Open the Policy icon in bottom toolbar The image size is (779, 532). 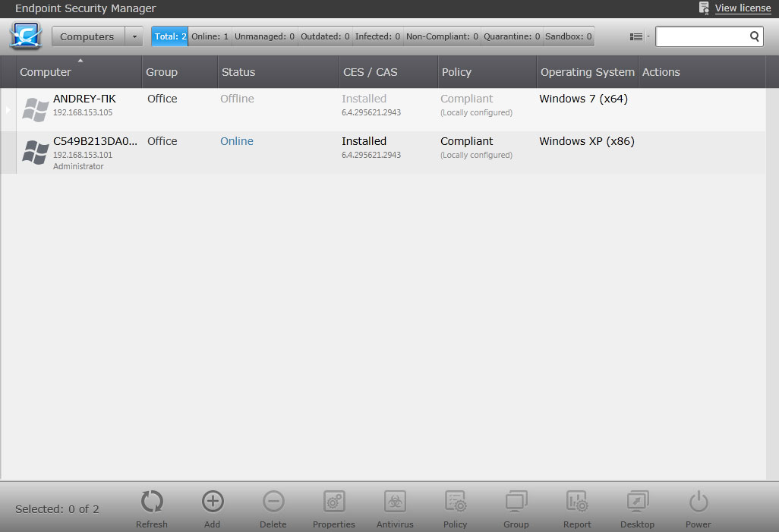[x=455, y=502]
